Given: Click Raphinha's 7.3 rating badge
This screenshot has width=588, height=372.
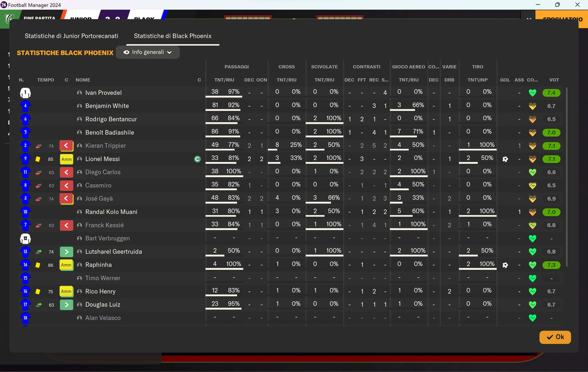Looking at the screenshot, I should click(x=551, y=265).
